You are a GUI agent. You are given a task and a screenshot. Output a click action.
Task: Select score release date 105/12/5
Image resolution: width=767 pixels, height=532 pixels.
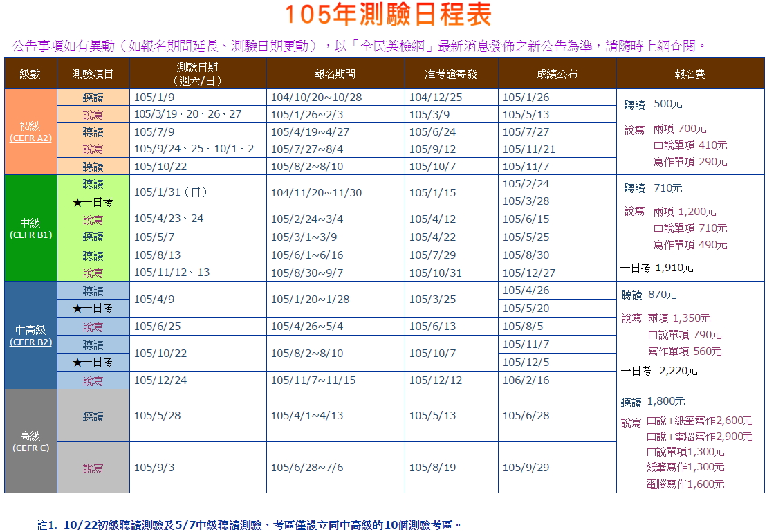(526, 363)
